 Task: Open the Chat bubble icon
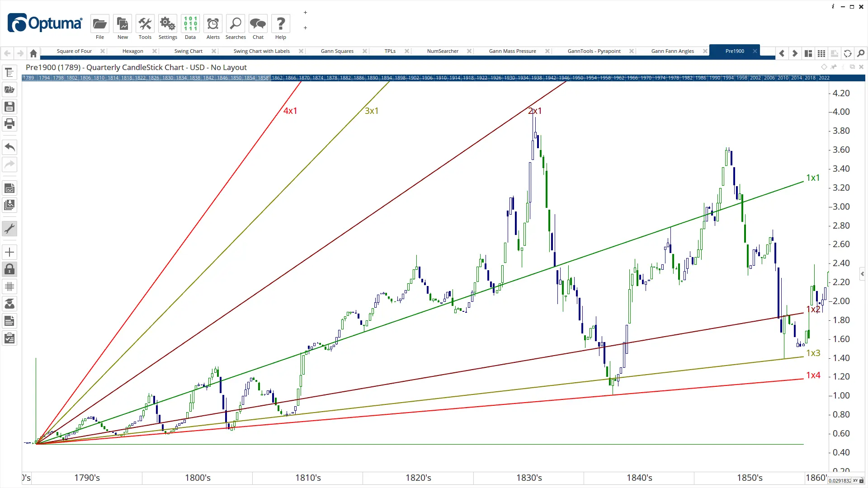click(258, 24)
